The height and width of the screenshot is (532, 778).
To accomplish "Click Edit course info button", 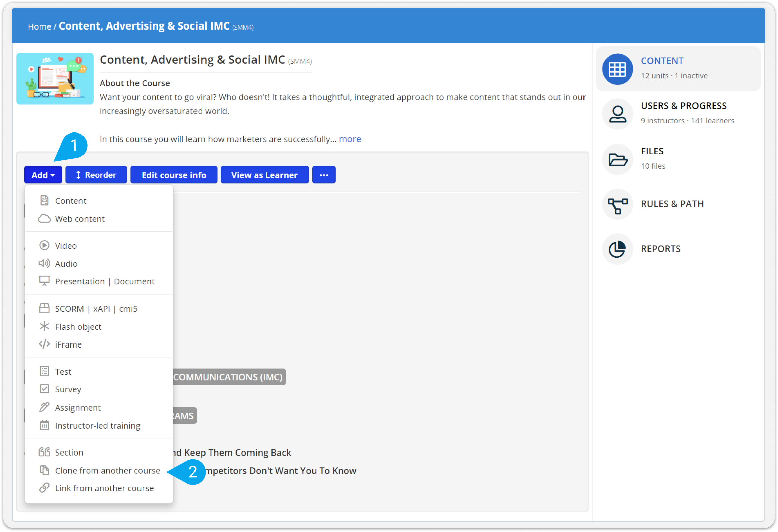I will pyautogui.click(x=174, y=174).
